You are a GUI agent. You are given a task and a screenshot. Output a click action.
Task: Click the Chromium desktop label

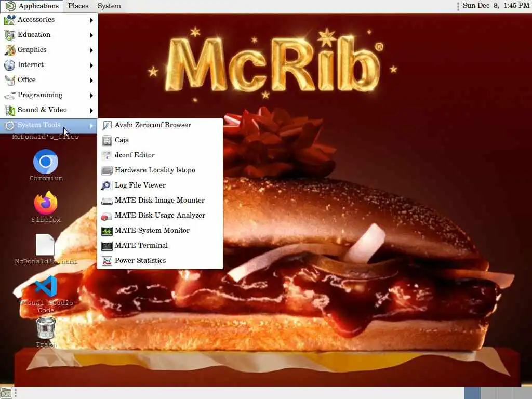(46, 178)
